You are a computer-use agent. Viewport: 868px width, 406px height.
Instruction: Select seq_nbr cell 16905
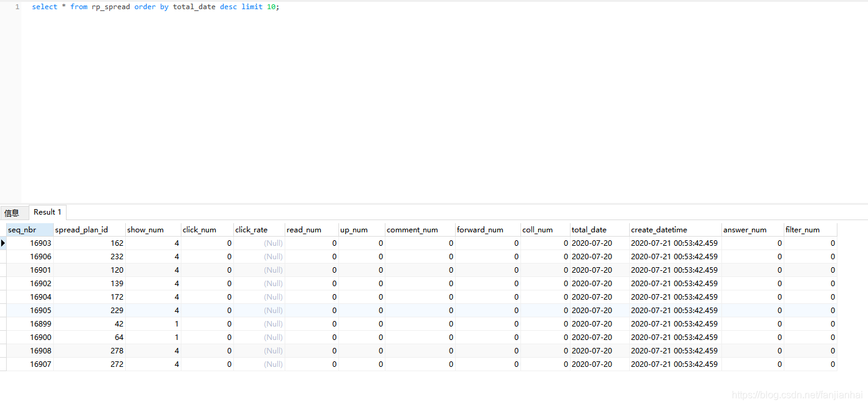[x=30, y=311]
